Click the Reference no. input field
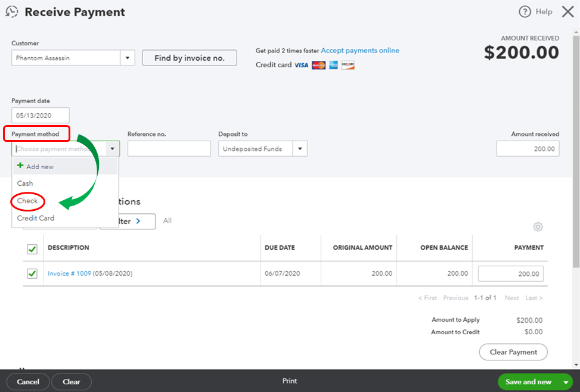Screen dimensions: 580x392 click(x=169, y=149)
